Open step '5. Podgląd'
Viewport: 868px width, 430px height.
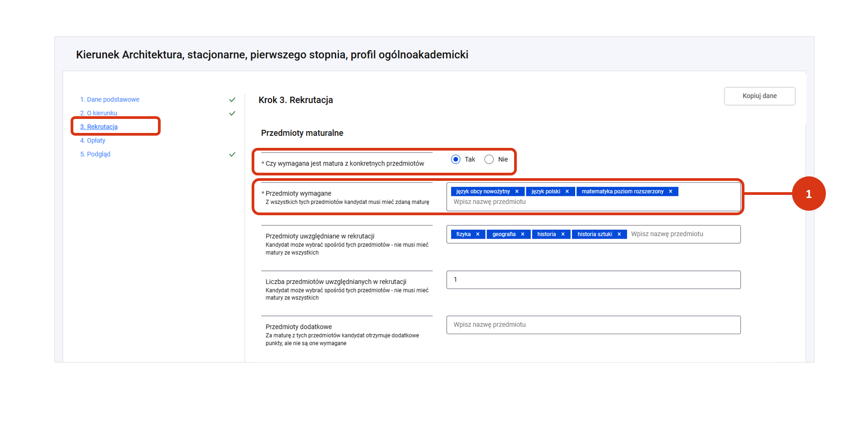[95, 154]
